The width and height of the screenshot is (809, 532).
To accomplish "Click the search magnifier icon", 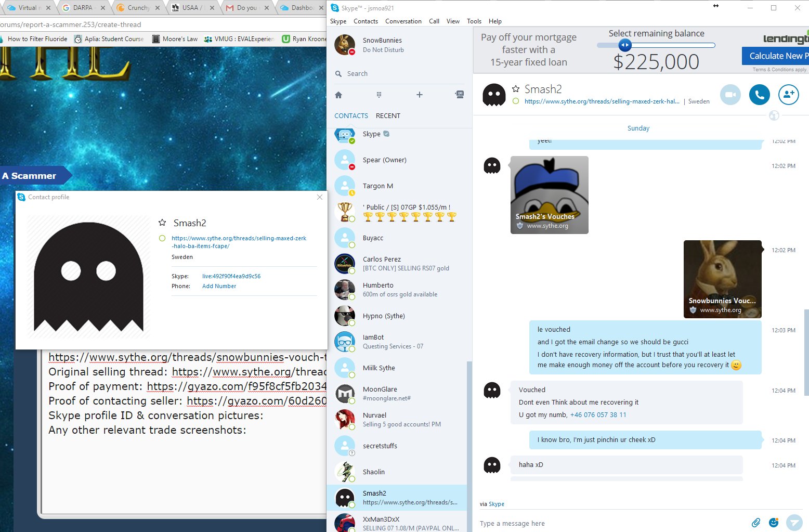I will point(338,74).
